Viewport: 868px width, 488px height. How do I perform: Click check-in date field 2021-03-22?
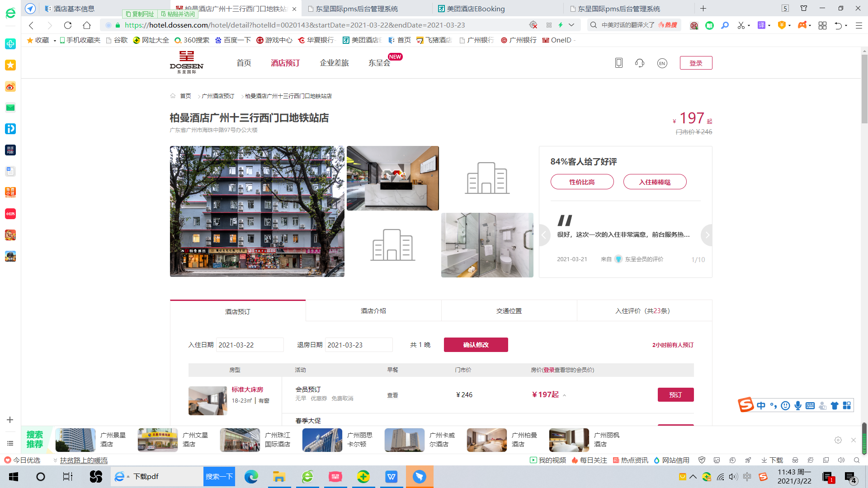[x=250, y=345]
